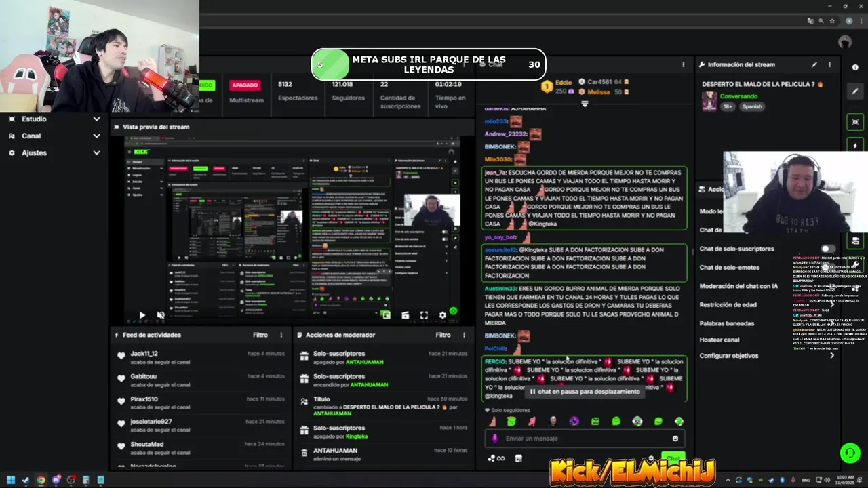
Task: Open Windows Start menu
Action: tap(11, 481)
